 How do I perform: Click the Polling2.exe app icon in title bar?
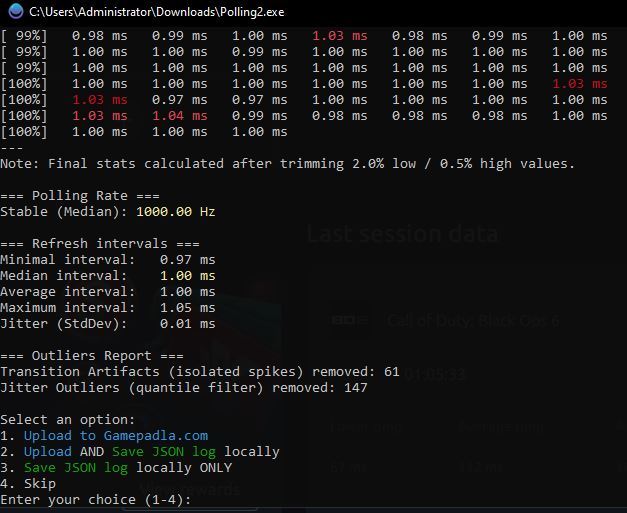[x=16, y=11]
